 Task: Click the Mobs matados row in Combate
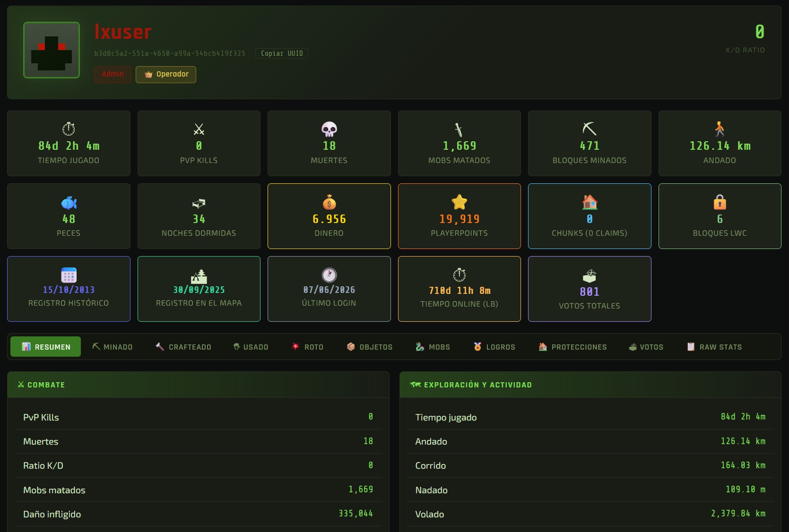click(198, 490)
